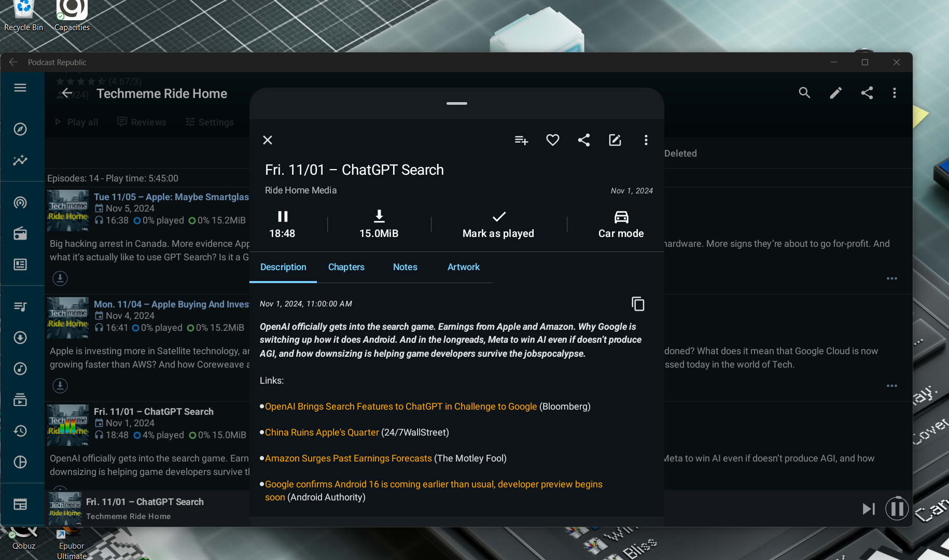Screen dimensions: 949x560
Task: Open the news article icon in sidebar
Action: point(20,264)
